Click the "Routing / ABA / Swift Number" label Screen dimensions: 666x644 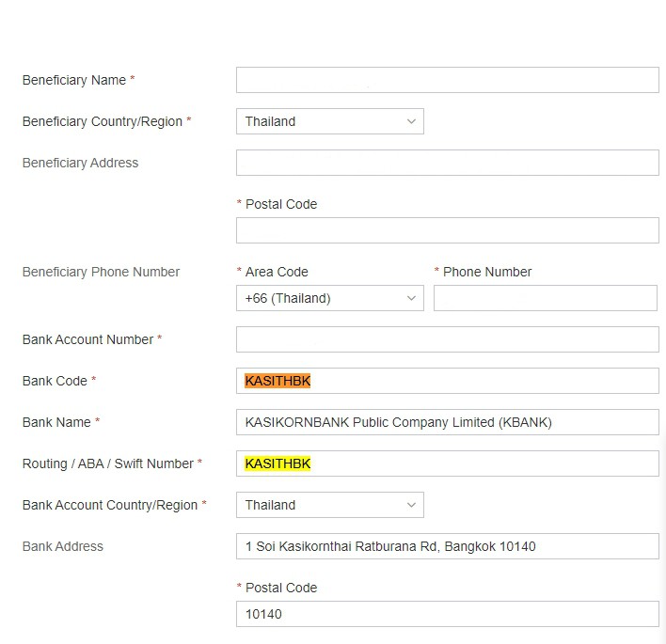107,463
